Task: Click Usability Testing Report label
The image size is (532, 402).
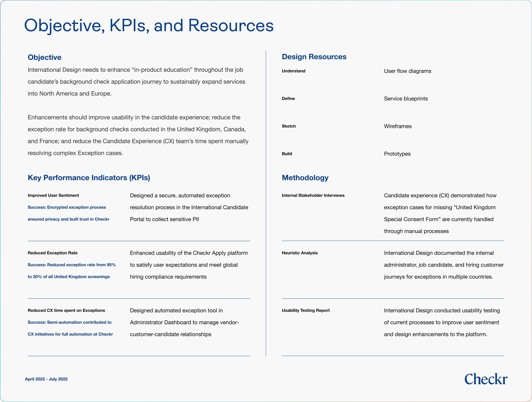Action: tap(305, 310)
